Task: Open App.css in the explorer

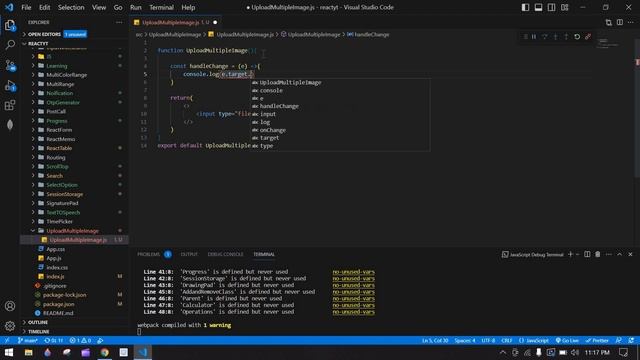Action: point(56,249)
